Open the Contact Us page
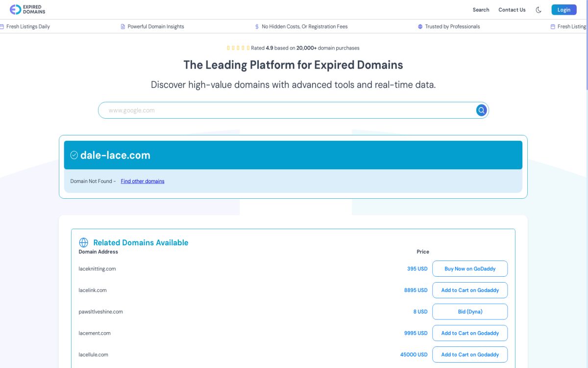 click(x=512, y=9)
